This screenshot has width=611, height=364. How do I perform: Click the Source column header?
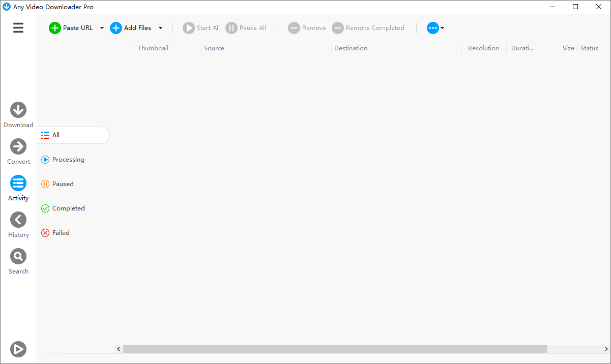coord(214,48)
